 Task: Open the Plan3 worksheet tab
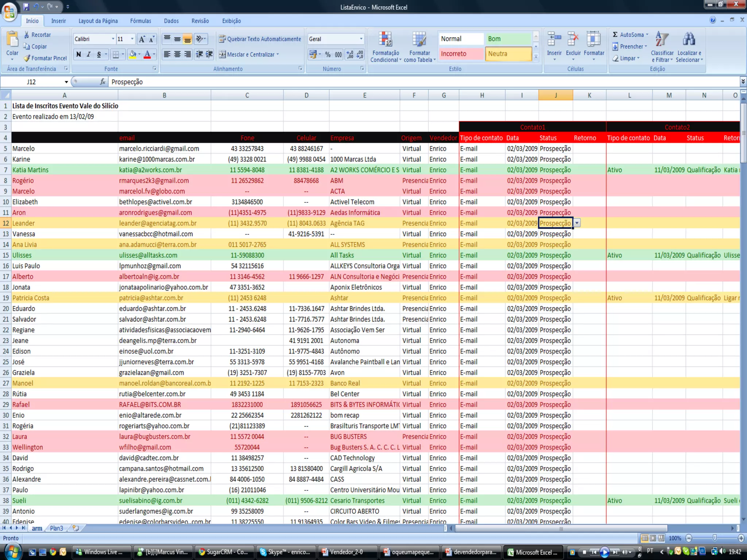[56, 528]
